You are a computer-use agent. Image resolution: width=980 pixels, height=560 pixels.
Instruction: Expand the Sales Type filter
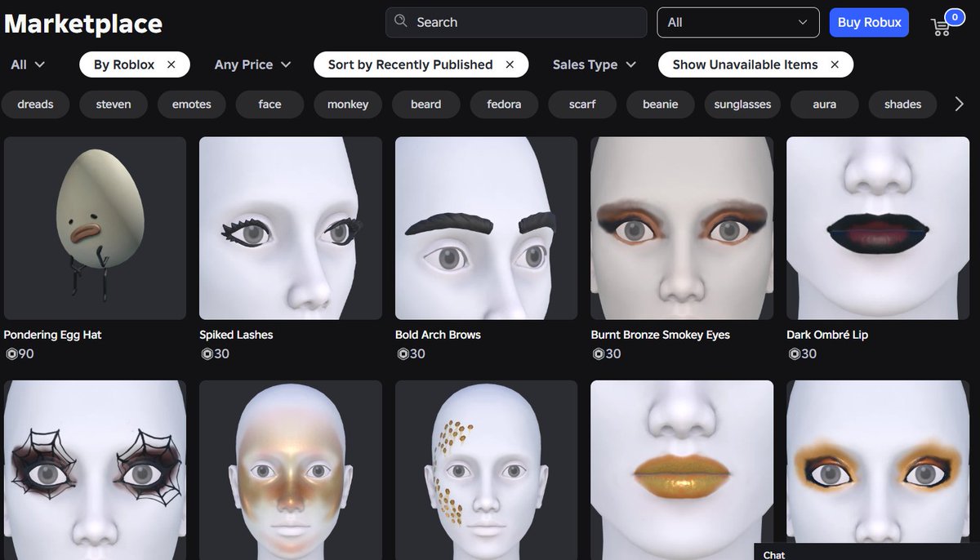(595, 64)
